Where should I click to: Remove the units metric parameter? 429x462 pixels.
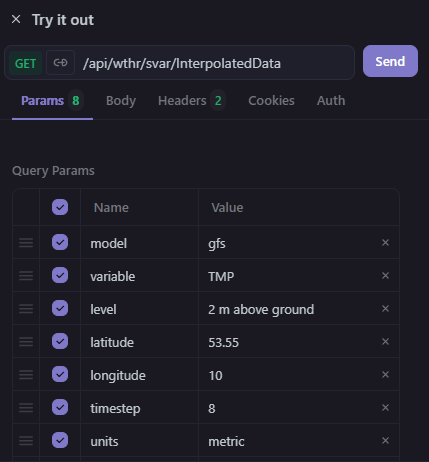[x=385, y=441]
